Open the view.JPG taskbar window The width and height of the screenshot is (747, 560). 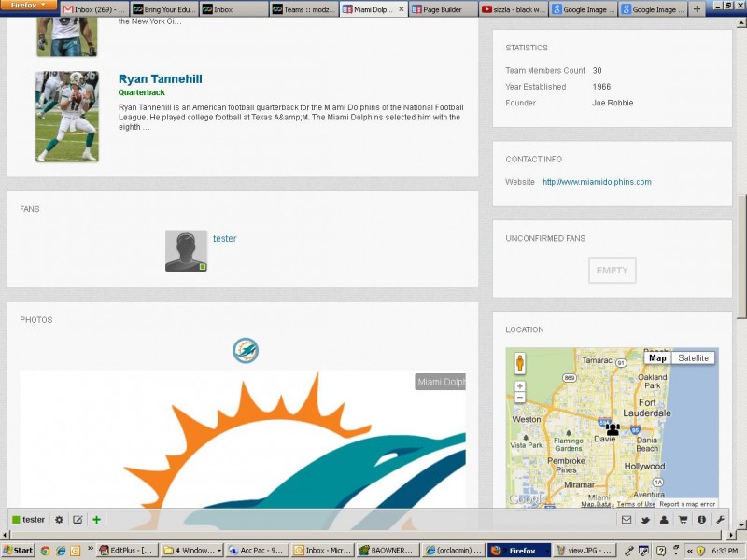pyautogui.click(x=585, y=551)
